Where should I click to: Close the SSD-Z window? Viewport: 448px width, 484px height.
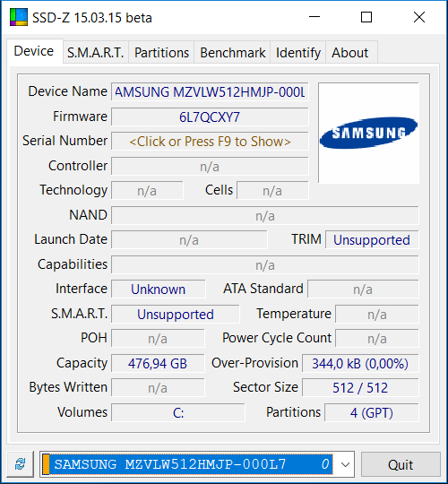point(419,17)
